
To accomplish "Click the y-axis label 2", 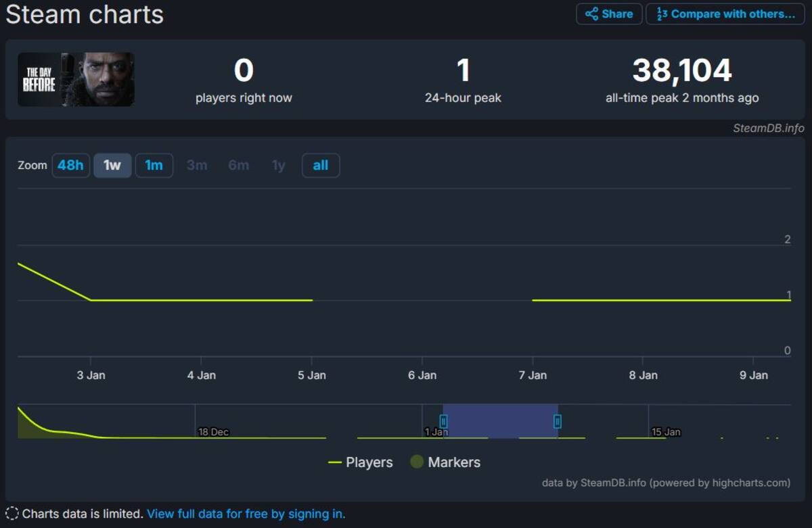I will pos(787,239).
